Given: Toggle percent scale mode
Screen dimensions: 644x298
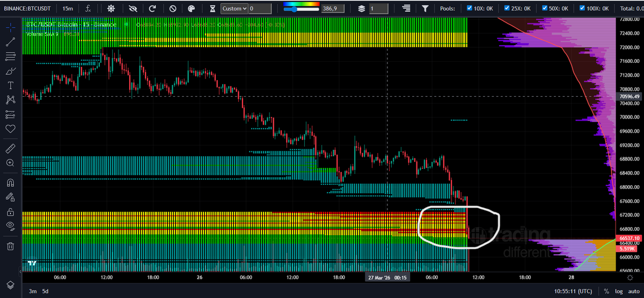Looking at the screenshot, I should pyautogui.click(x=606, y=292).
